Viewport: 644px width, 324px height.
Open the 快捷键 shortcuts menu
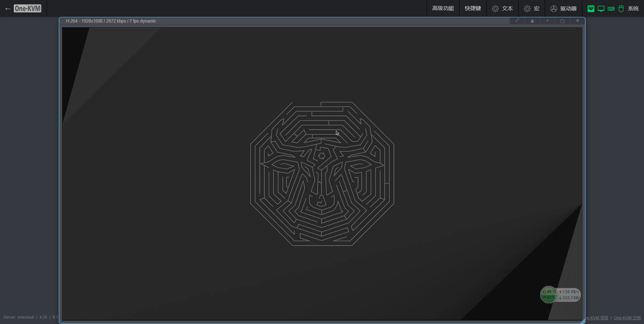(473, 8)
